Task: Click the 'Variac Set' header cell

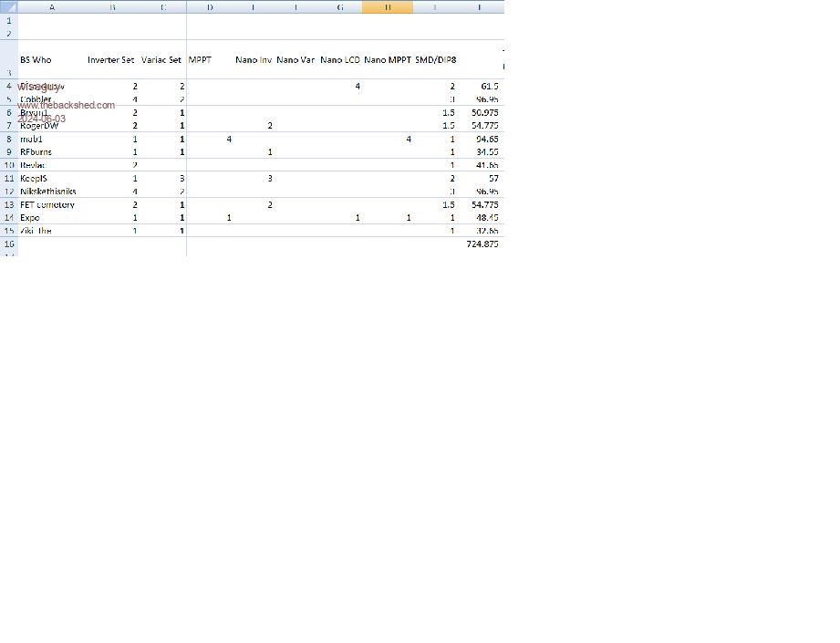Action: (162, 59)
